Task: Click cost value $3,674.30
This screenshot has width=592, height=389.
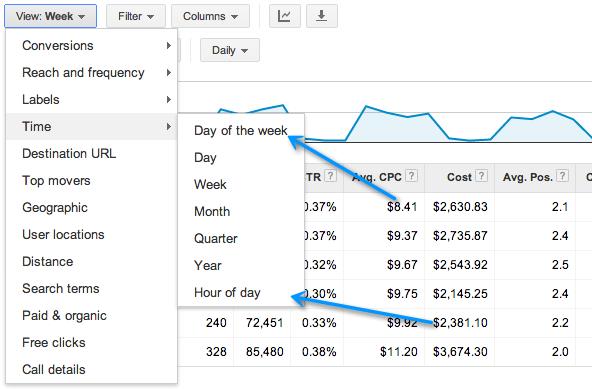Action: (460, 352)
